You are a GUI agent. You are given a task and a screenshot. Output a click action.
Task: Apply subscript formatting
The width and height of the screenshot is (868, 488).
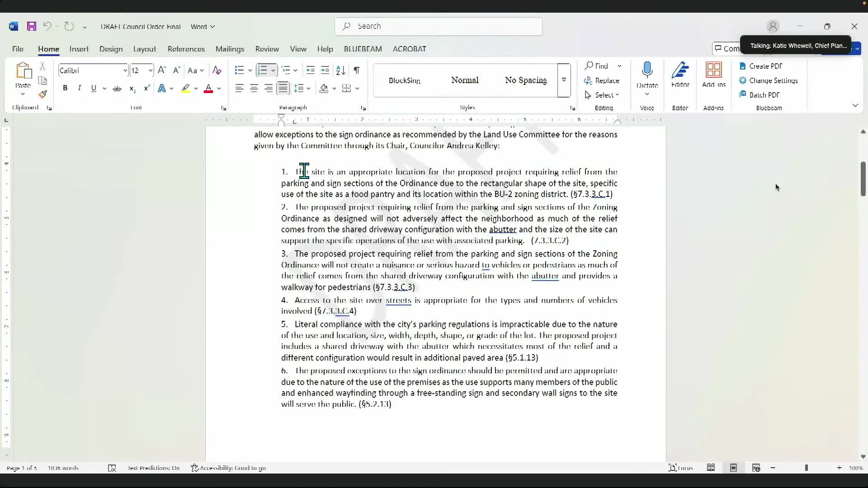132,89
